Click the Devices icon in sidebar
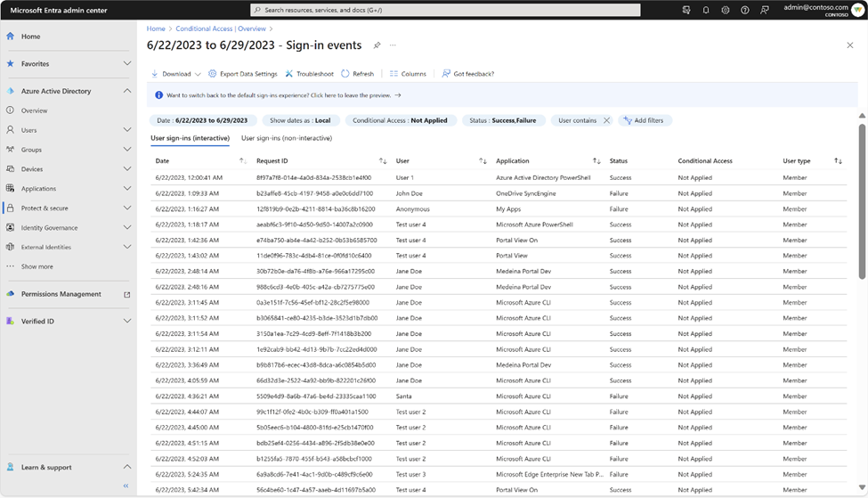Screen dimensions: 868x498 tap(10, 169)
